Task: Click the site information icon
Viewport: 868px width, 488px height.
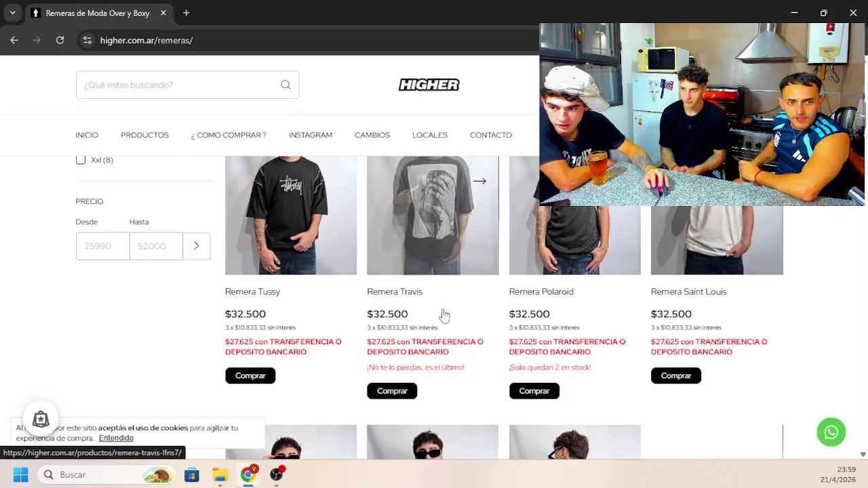Action: (87, 40)
